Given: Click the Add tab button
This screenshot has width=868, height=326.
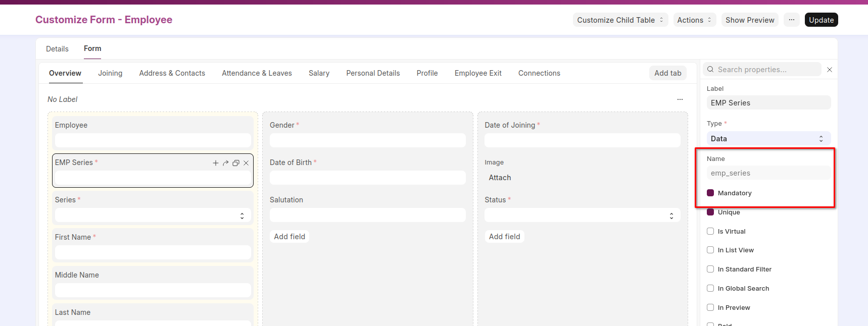Looking at the screenshot, I should [667, 73].
